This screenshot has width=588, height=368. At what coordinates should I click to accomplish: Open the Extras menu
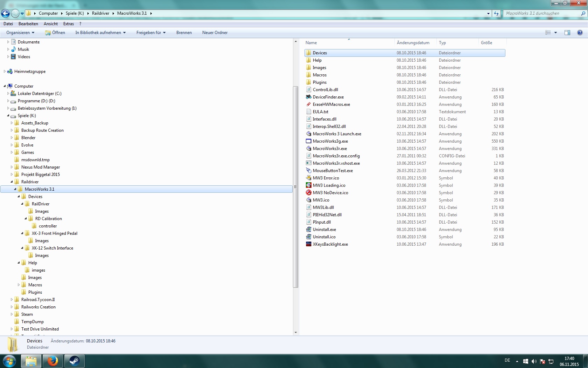pyautogui.click(x=69, y=24)
